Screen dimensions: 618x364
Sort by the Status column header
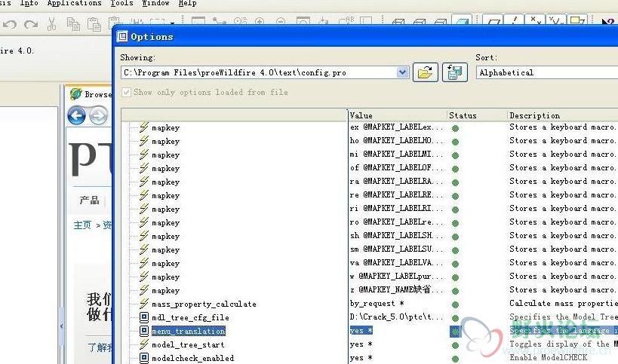pos(477,115)
